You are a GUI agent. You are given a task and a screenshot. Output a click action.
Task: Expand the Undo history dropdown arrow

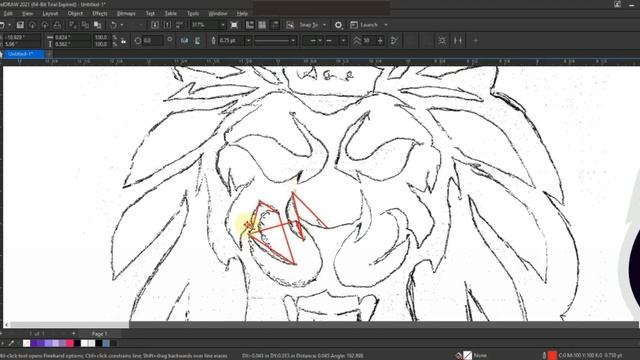122,25
